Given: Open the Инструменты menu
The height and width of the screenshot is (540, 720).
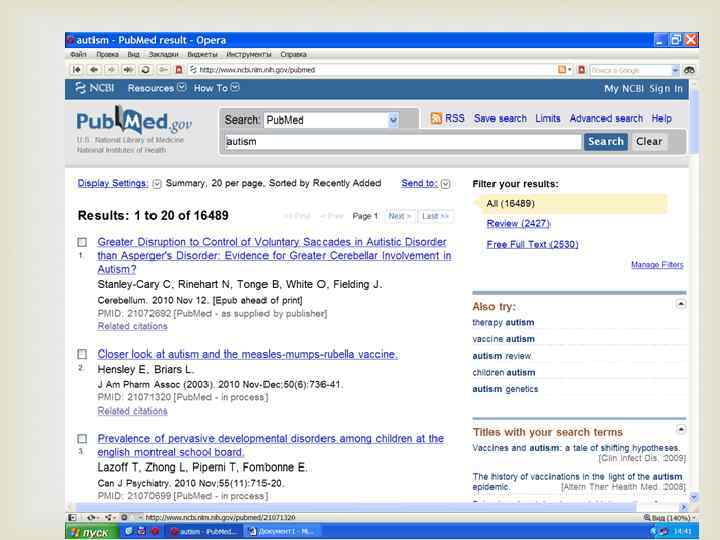Looking at the screenshot, I should 249,54.
